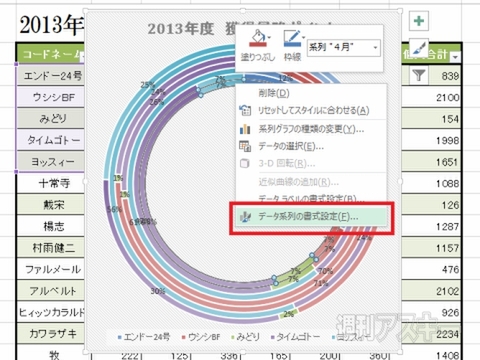
Task: Click the Chart Styles paintbrush button
Action: (419, 48)
